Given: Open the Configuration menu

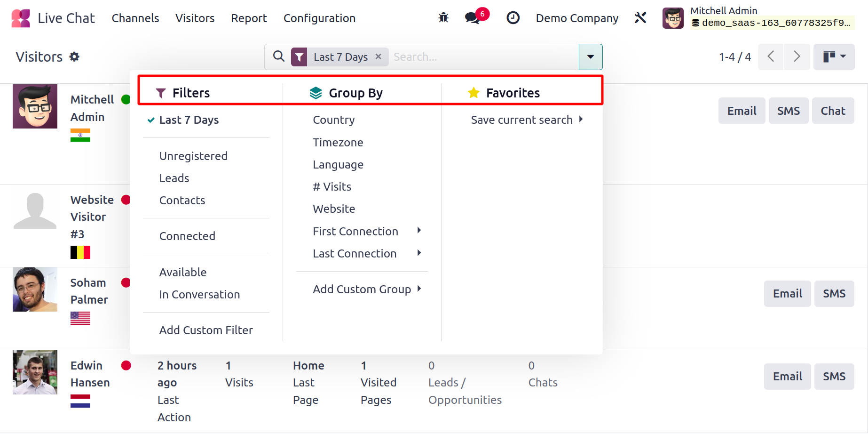Looking at the screenshot, I should coord(319,18).
